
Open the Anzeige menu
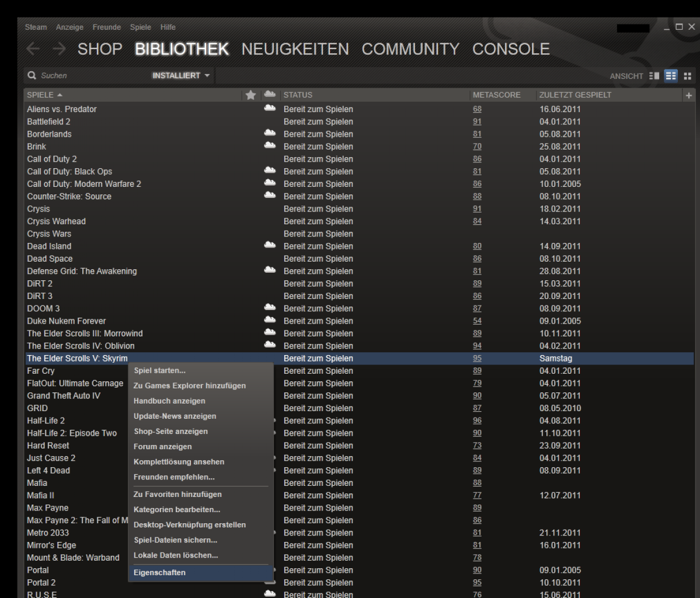pos(69,27)
